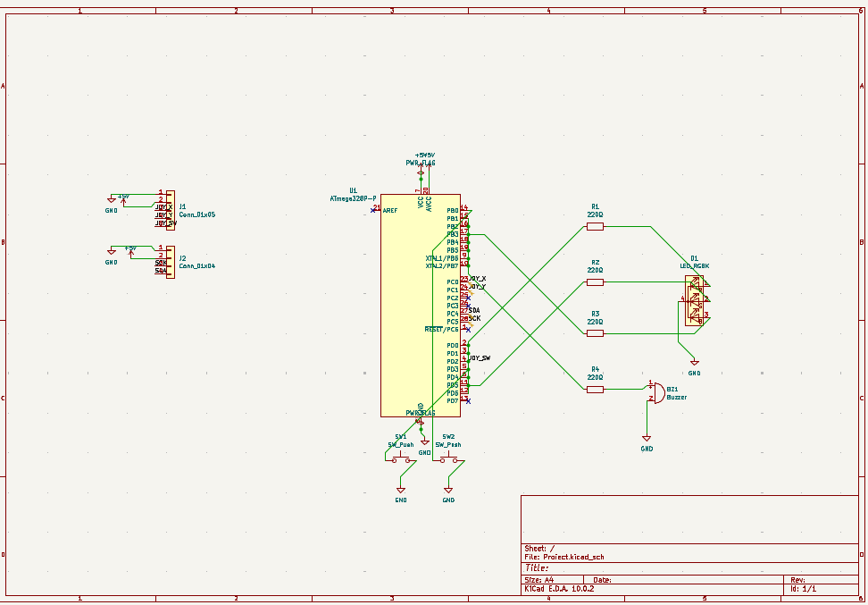Viewport: 868px width, 605px height.
Task: Click the JOY_SW label on connector J1
Action: point(166,223)
